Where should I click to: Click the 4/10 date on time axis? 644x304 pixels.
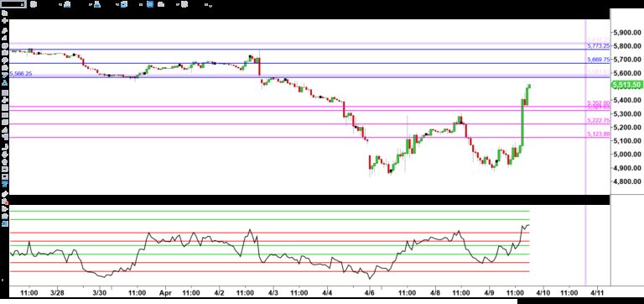(543, 293)
